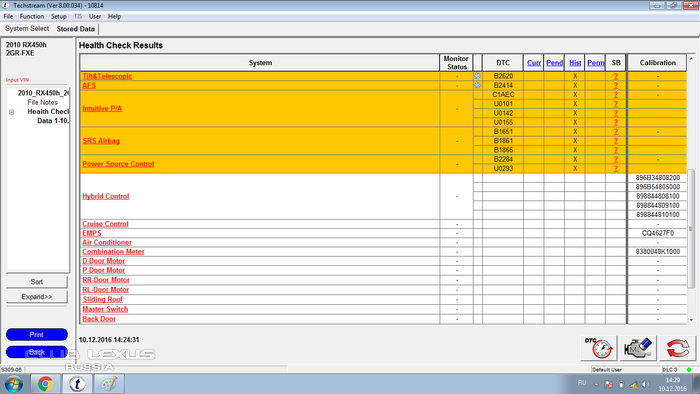Open the Back Door link
Screen dimensions: 700x394
pos(99,319)
